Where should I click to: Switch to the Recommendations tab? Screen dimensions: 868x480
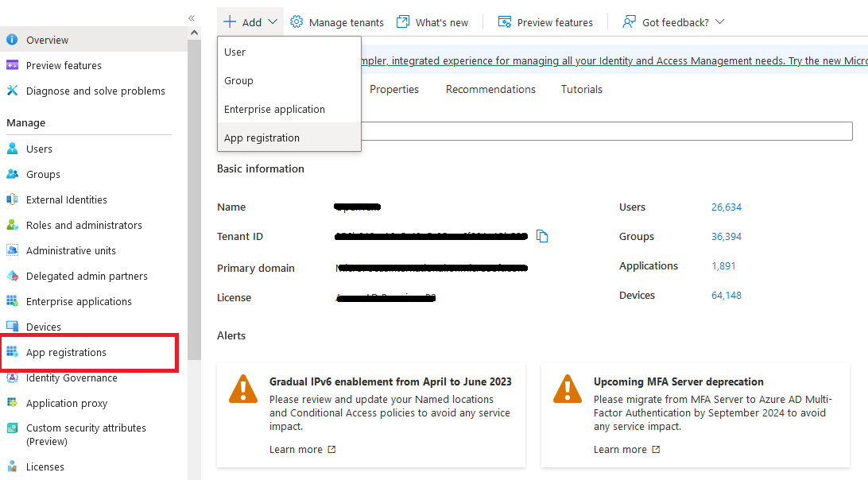click(490, 89)
